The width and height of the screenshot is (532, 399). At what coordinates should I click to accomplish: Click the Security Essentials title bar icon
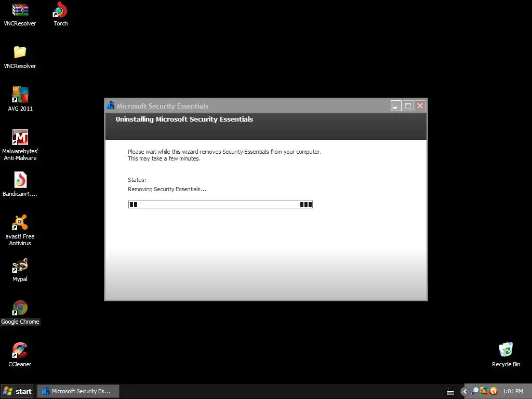111,105
